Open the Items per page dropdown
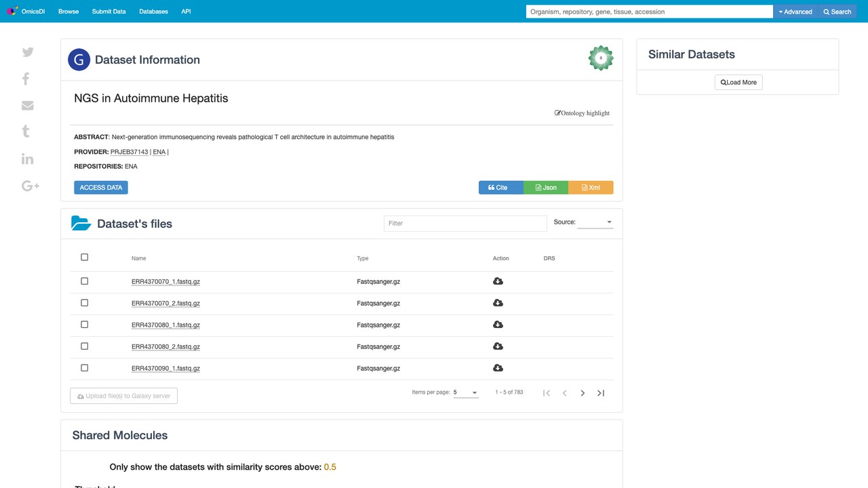Viewport: 868px width, 488px height. point(466,392)
